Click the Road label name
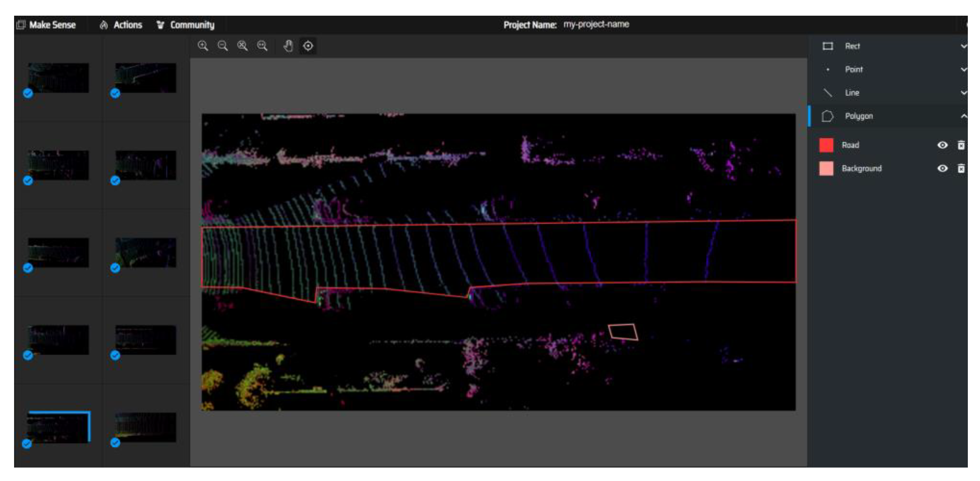 pyautogui.click(x=850, y=145)
